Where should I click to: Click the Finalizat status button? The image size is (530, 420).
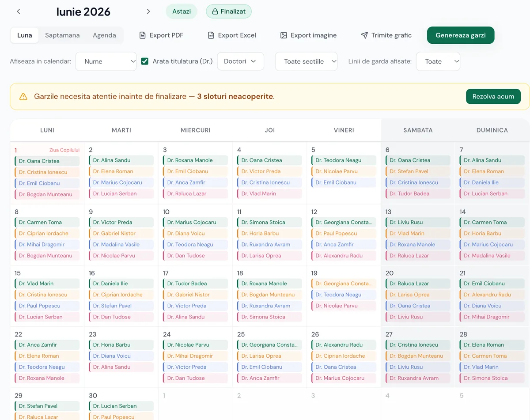pyautogui.click(x=229, y=11)
